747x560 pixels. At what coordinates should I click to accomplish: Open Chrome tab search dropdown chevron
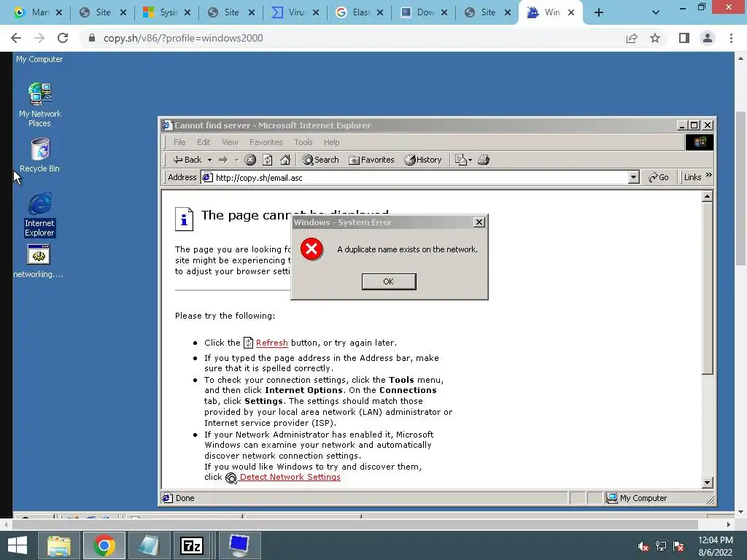(x=656, y=13)
